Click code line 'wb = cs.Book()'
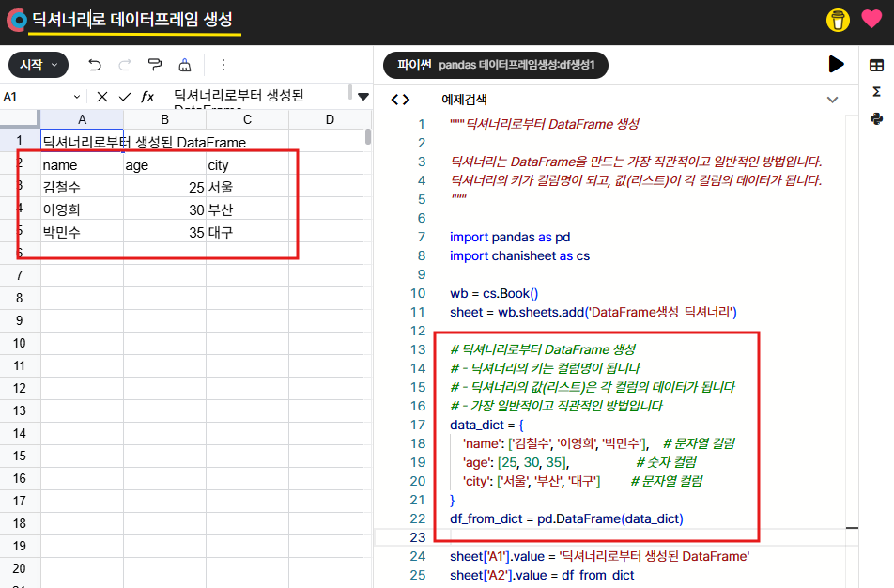This screenshot has height=588, width=894. coord(494,294)
